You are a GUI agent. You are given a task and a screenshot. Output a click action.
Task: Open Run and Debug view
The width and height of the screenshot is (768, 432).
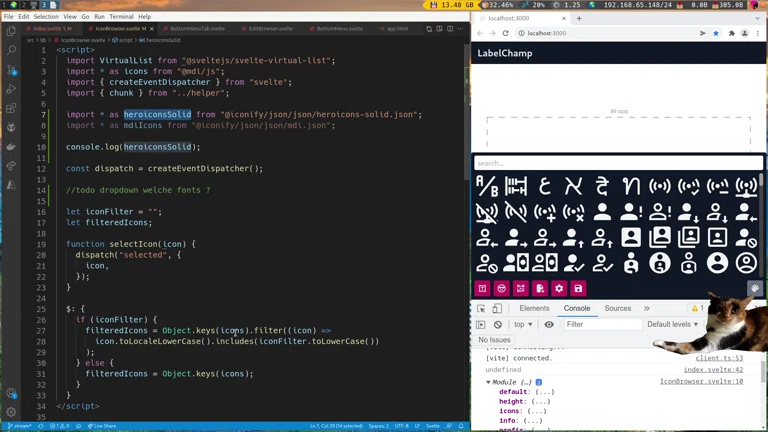tap(11, 89)
